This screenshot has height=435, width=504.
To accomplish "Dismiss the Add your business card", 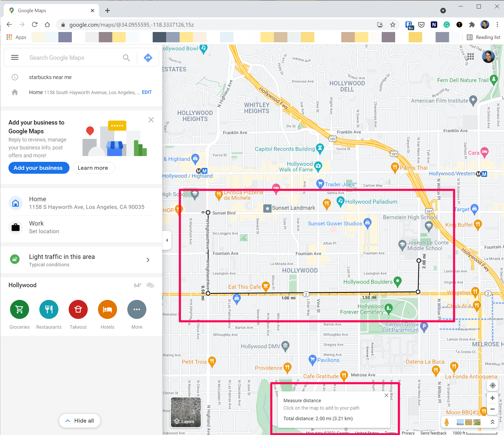I will point(151,120).
